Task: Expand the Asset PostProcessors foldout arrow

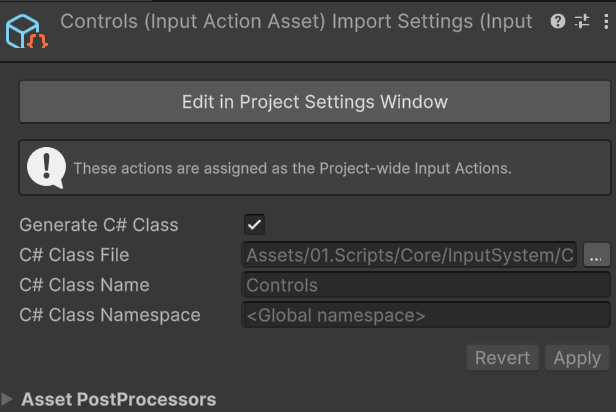Action: pyautogui.click(x=8, y=400)
